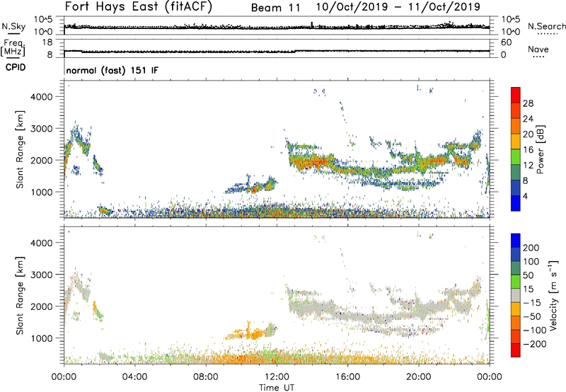The height and width of the screenshot is (392, 566).
Task: Click the 'Fort Hays East (fitACF)' title
Action: coord(139,6)
